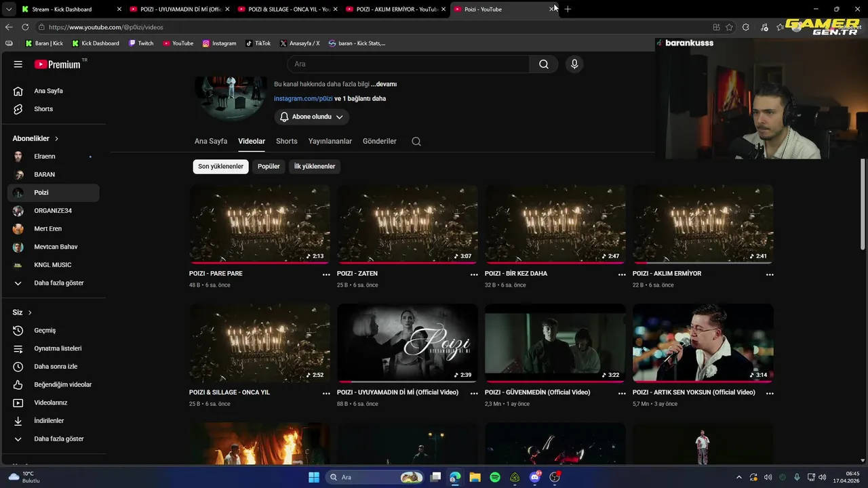
Task: Open File Explorer from the taskbar
Action: [475, 477]
